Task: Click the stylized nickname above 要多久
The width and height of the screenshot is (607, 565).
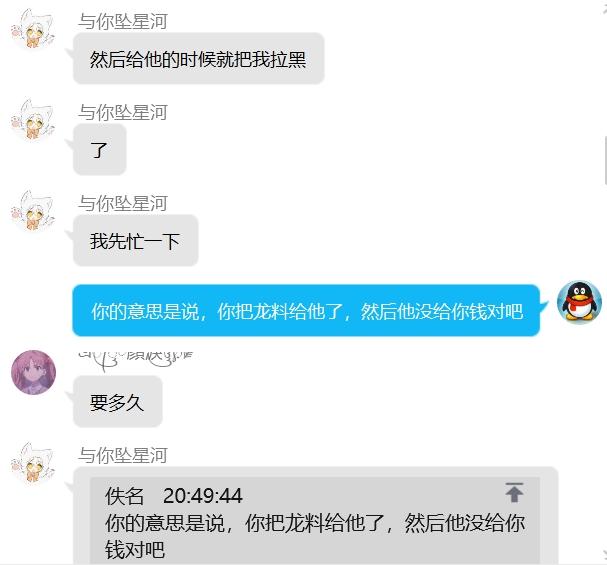Action: click(x=135, y=360)
